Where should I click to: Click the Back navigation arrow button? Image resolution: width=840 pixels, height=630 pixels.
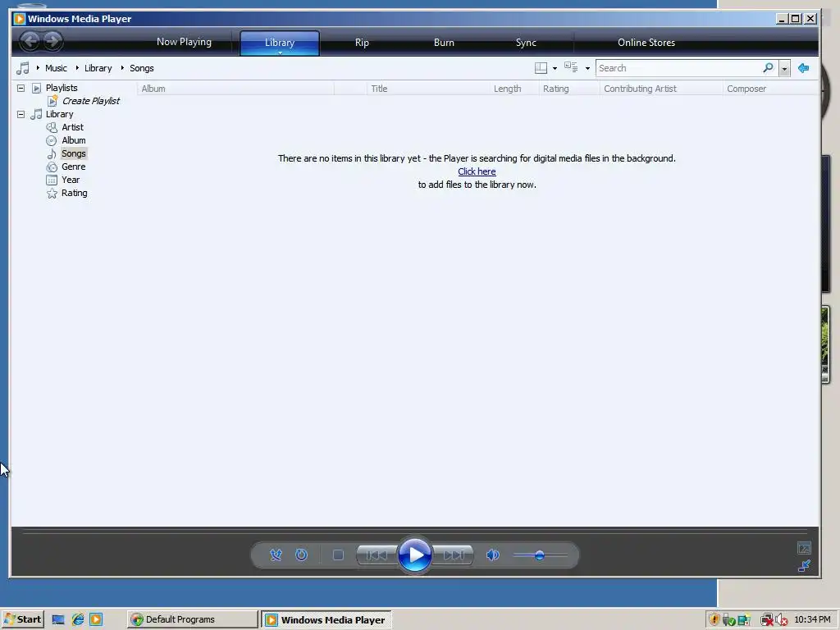pyautogui.click(x=30, y=41)
